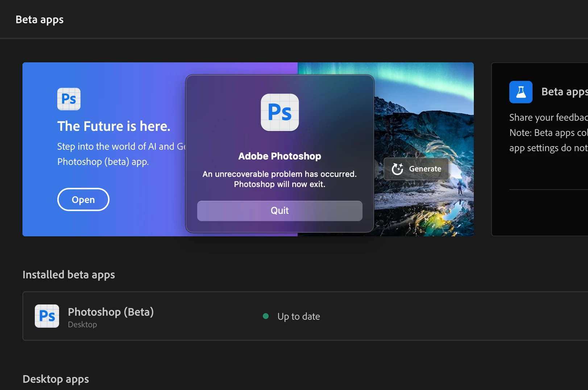Click the Share your feedback text
This screenshot has height=390, width=588.
[548, 117]
